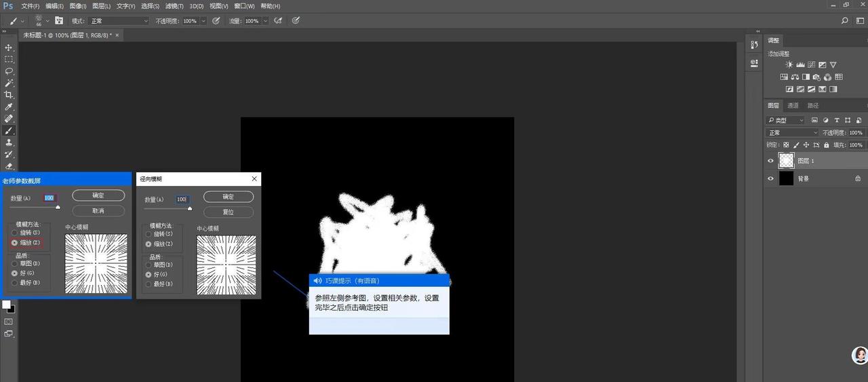Open the workspace switcher icon at top right
This screenshot has height=382, width=868.
pyautogui.click(x=860, y=21)
